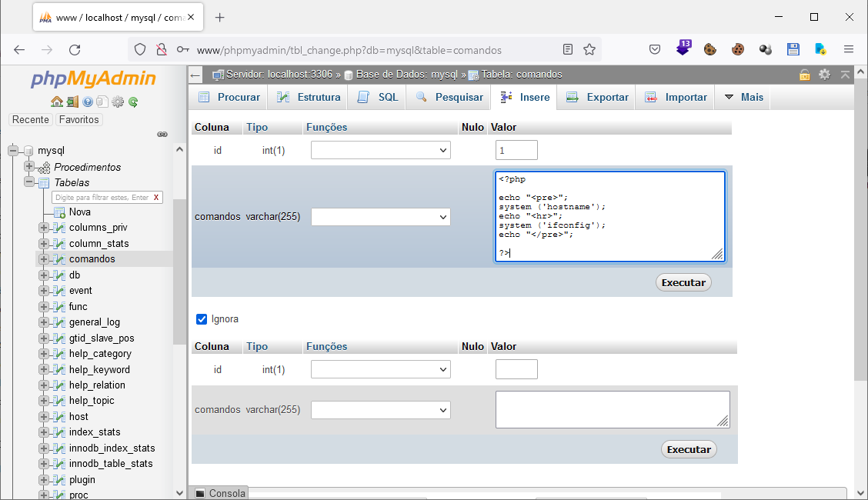Expand the general_log table node
Screen dimensions: 868x500
(43, 322)
